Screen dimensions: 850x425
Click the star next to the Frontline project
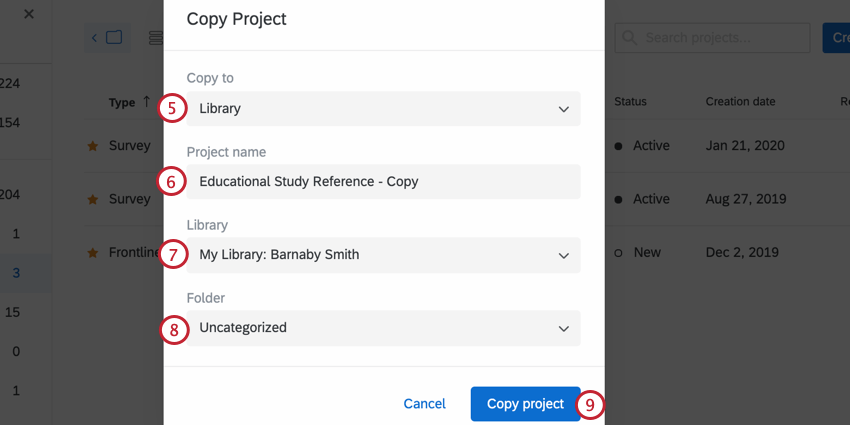coord(93,253)
